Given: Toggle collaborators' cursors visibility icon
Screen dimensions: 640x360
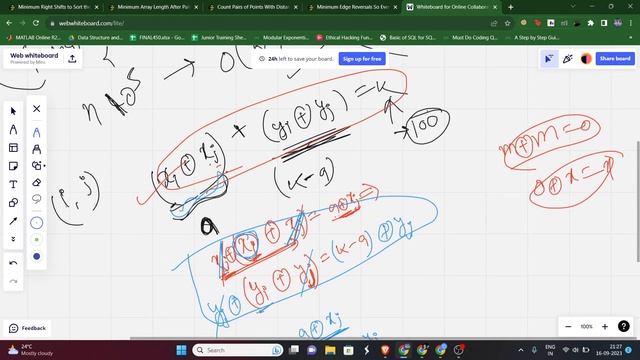Looking at the screenshot, I should click(549, 59).
